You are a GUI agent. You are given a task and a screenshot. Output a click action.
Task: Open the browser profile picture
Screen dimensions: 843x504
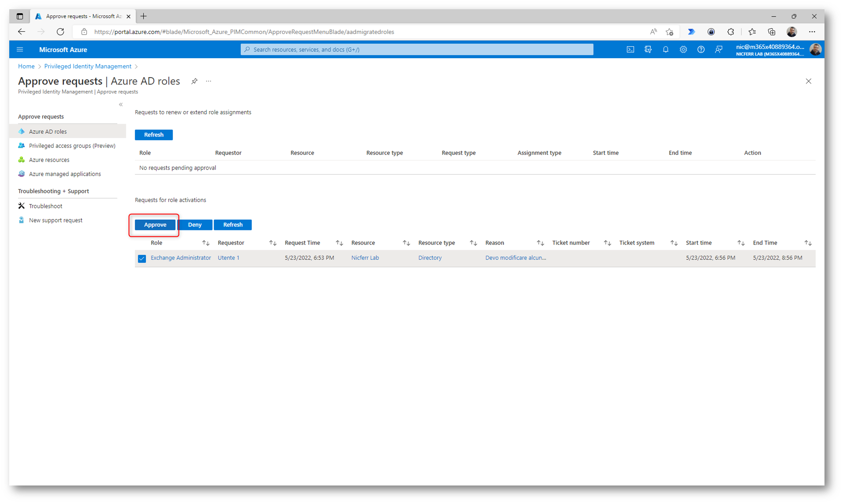pyautogui.click(x=791, y=32)
